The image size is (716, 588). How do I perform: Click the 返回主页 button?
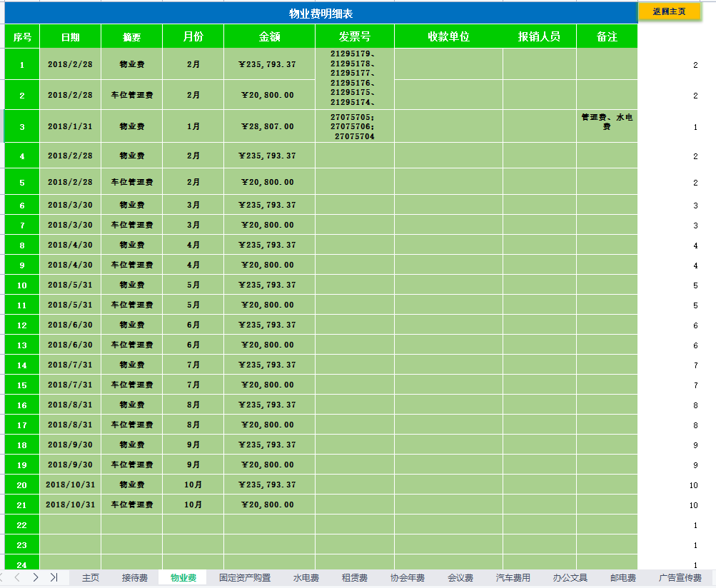[669, 11]
